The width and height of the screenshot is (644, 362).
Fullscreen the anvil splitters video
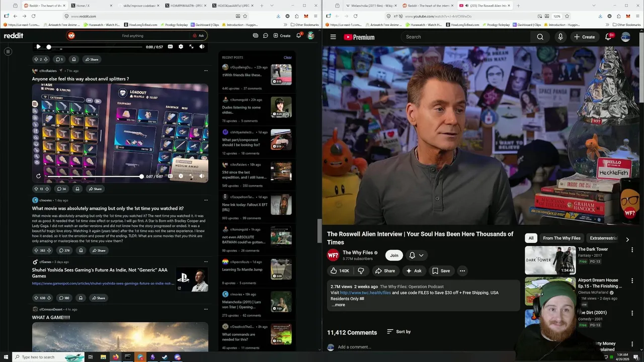[x=191, y=176]
